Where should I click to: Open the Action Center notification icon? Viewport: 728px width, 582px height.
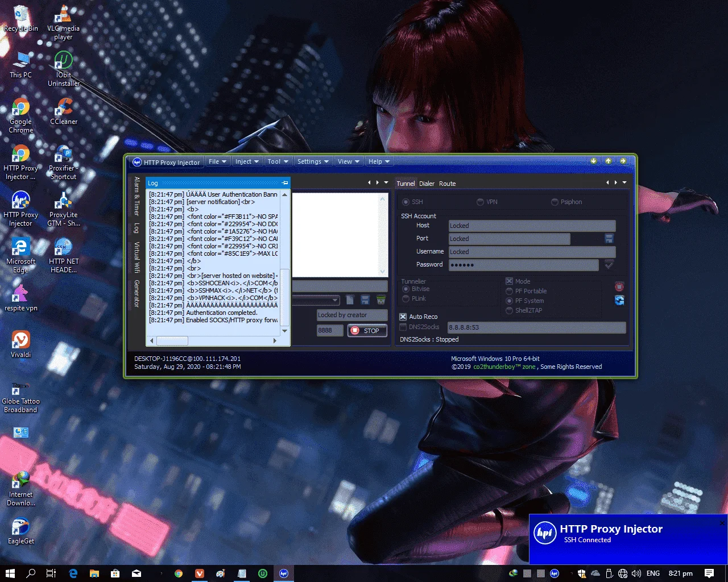[x=709, y=573]
